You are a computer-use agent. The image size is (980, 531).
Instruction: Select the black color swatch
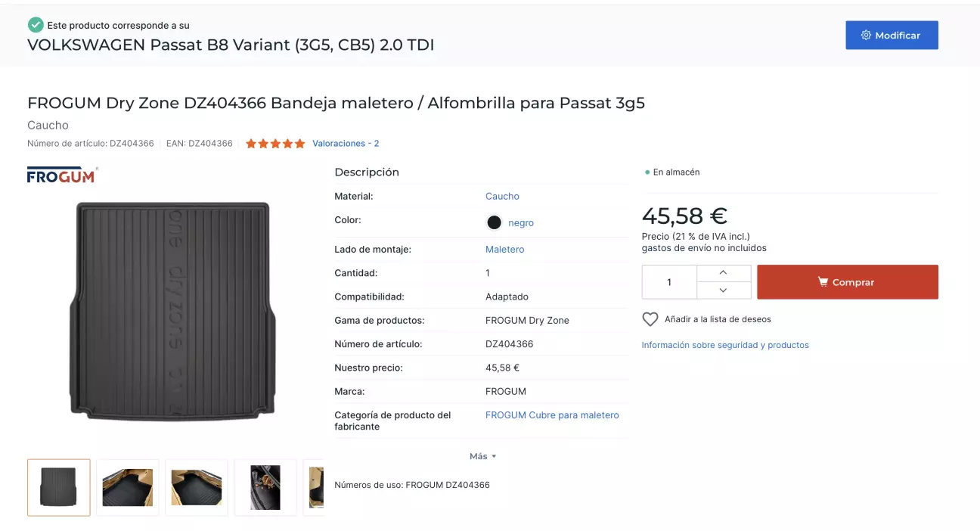pyautogui.click(x=494, y=222)
